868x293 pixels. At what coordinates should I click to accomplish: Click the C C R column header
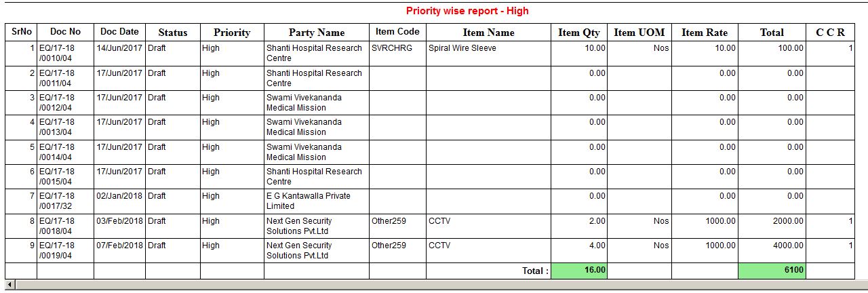(830, 33)
